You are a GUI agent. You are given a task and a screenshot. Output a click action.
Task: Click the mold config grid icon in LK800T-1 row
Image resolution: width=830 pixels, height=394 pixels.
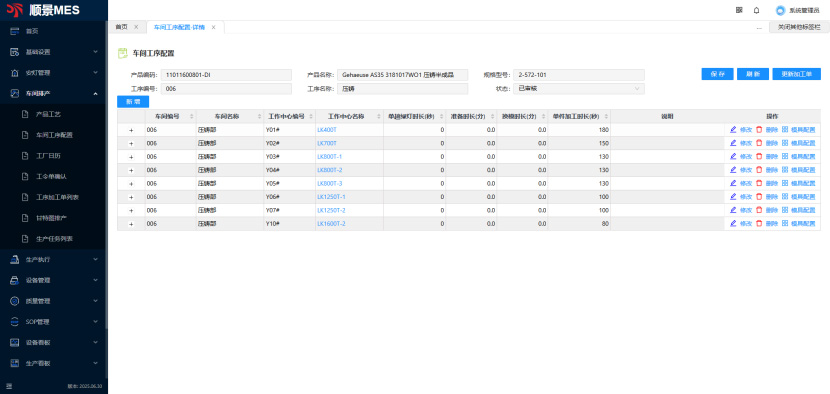[x=785, y=157]
